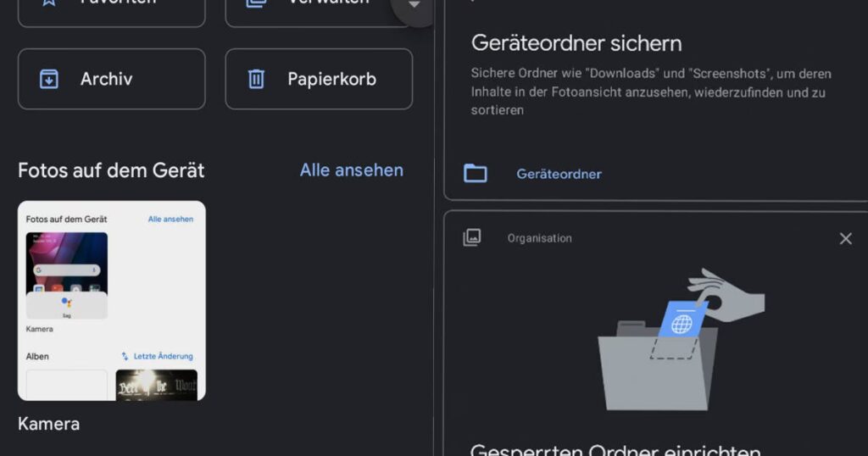
Task: Click the blue Geräteordner link
Action: click(559, 174)
